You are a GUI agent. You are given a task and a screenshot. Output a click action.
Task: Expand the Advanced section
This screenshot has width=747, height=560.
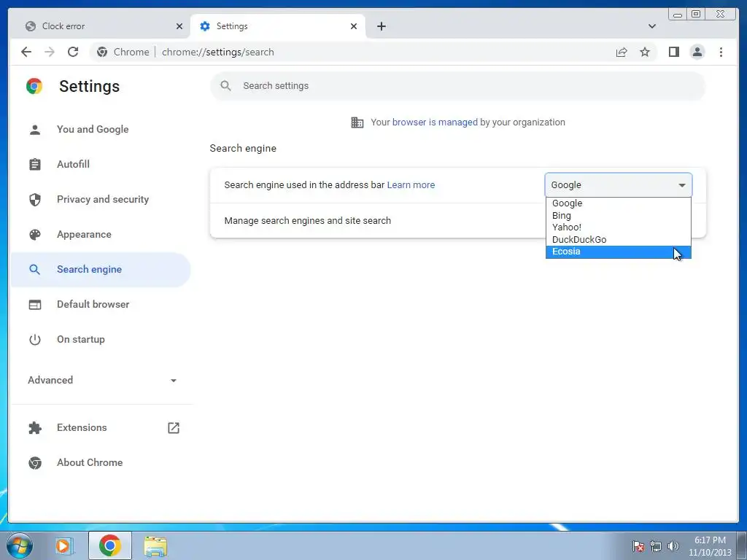tap(102, 380)
